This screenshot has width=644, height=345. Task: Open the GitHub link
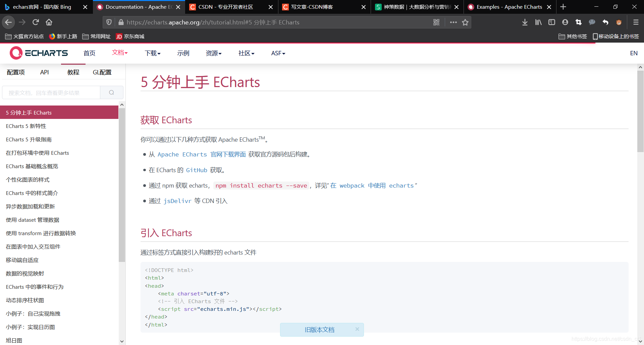(197, 170)
